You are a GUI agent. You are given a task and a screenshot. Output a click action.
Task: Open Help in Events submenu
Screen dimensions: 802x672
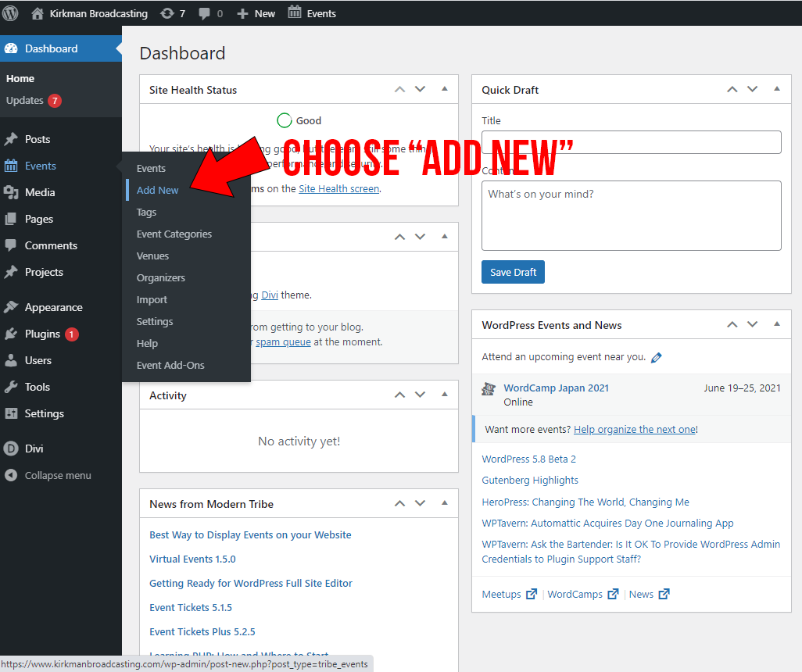(x=147, y=344)
